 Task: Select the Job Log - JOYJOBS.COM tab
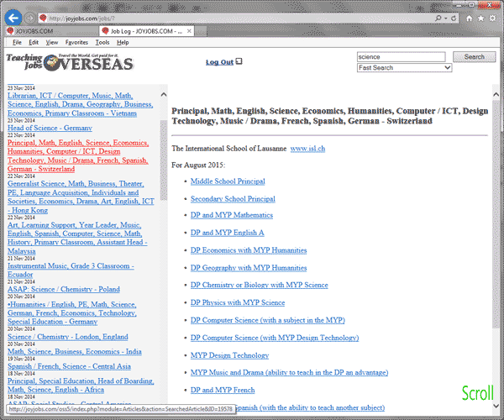pyautogui.click(x=146, y=31)
